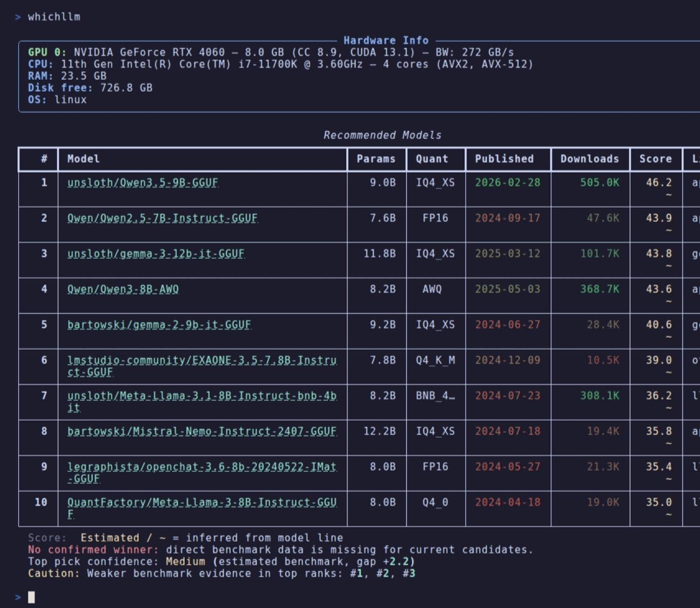Click the score 43.6

pos(659,289)
